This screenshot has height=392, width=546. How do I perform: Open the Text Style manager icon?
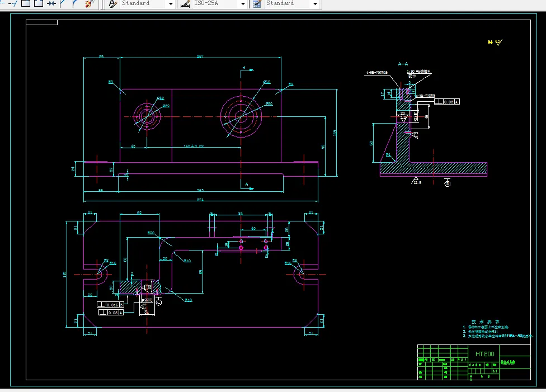click(x=113, y=3)
